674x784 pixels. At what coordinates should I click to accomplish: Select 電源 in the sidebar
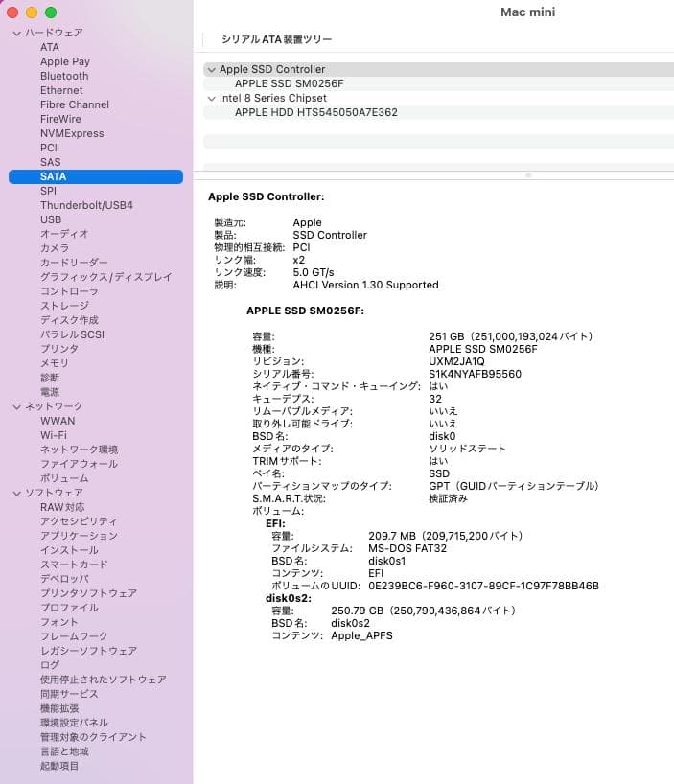coord(50,393)
